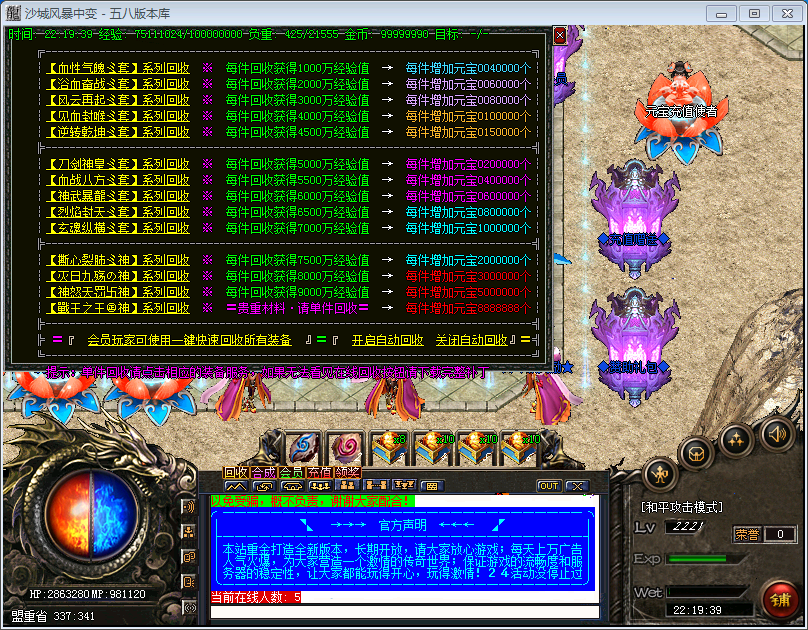The image size is (808, 630).
Task: Click the chat input field at bottom
Action: coord(405,611)
